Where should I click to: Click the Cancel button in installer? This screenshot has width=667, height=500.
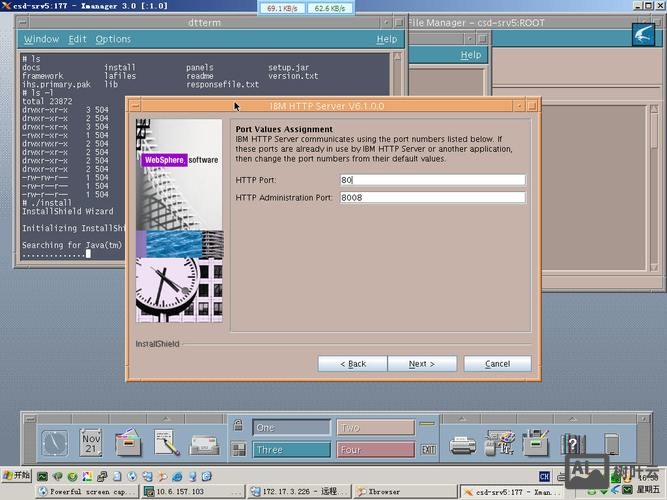tap(497, 364)
